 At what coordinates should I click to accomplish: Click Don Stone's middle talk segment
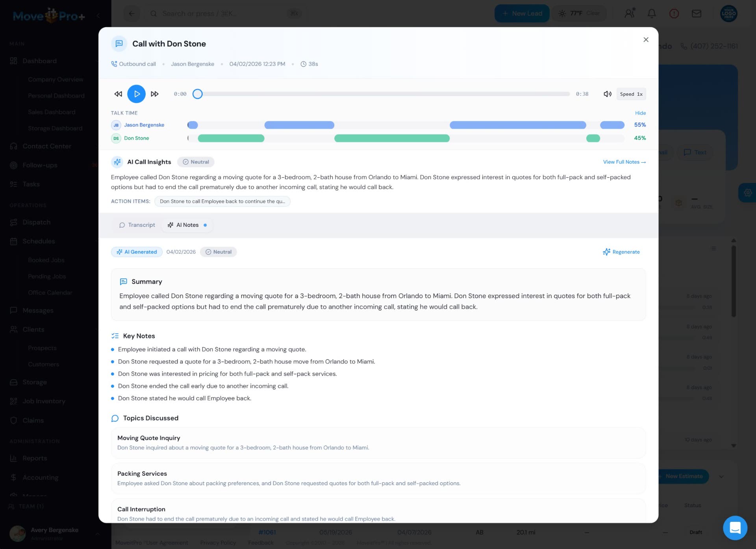(x=392, y=138)
